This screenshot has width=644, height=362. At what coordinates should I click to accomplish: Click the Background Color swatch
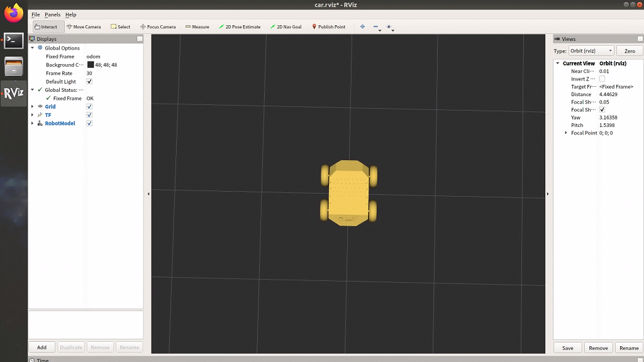(91, 65)
